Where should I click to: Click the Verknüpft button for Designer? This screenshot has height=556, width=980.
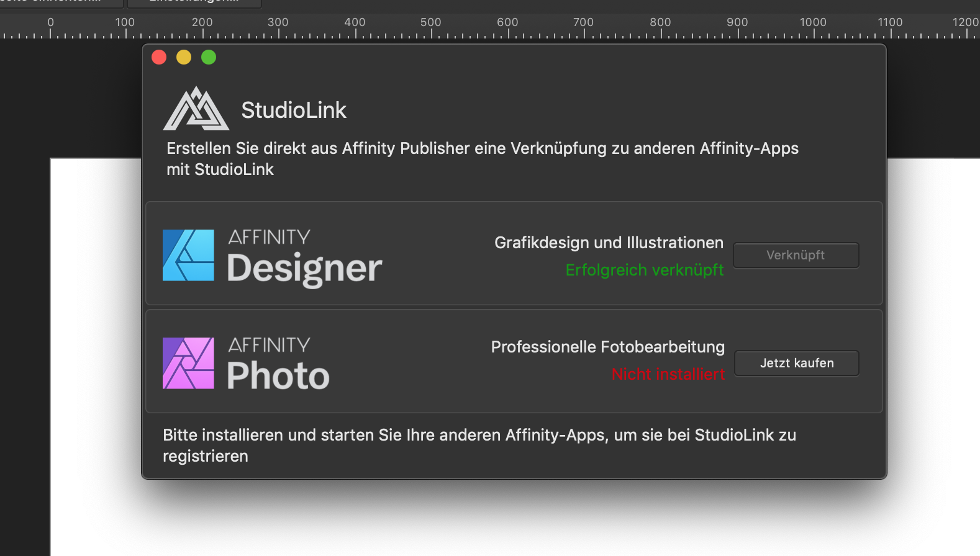796,255
